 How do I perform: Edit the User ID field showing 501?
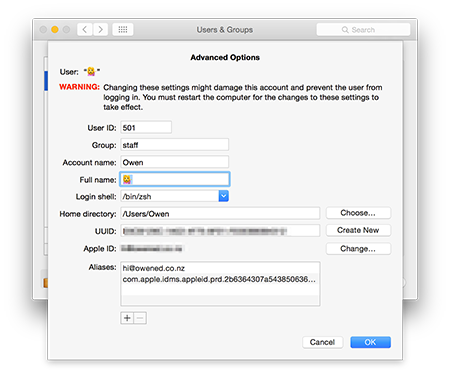146,128
